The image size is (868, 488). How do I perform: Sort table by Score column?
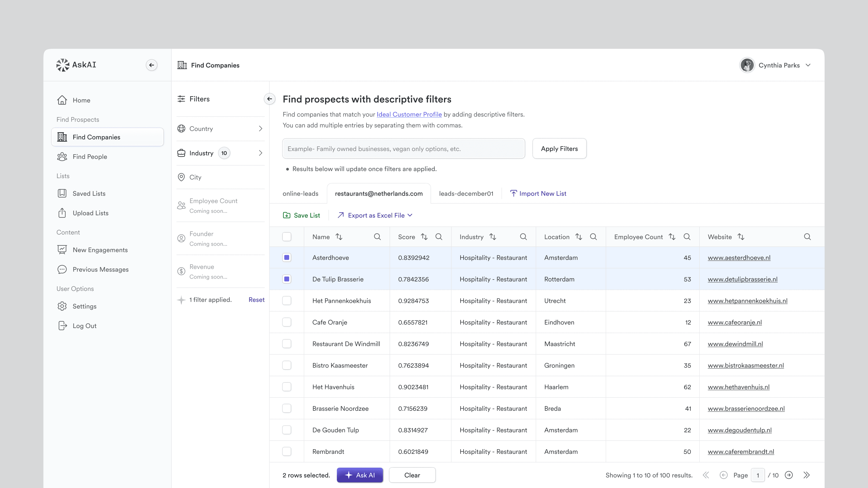424,237
